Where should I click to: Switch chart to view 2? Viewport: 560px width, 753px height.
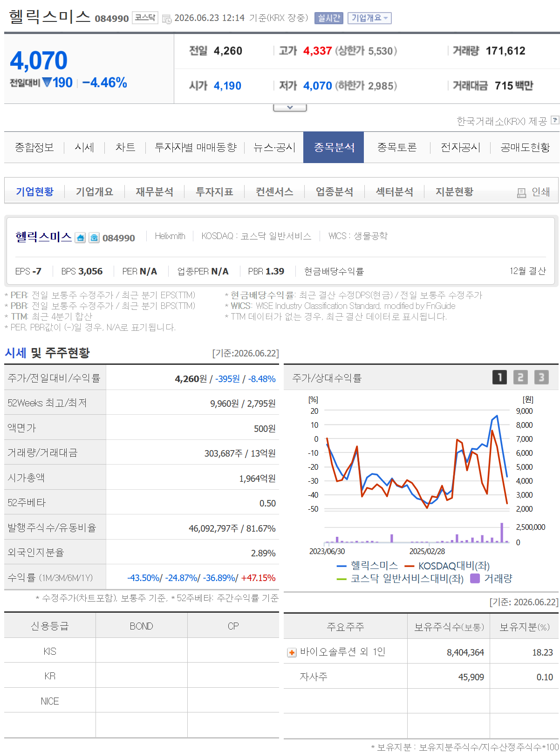coord(520,377)
